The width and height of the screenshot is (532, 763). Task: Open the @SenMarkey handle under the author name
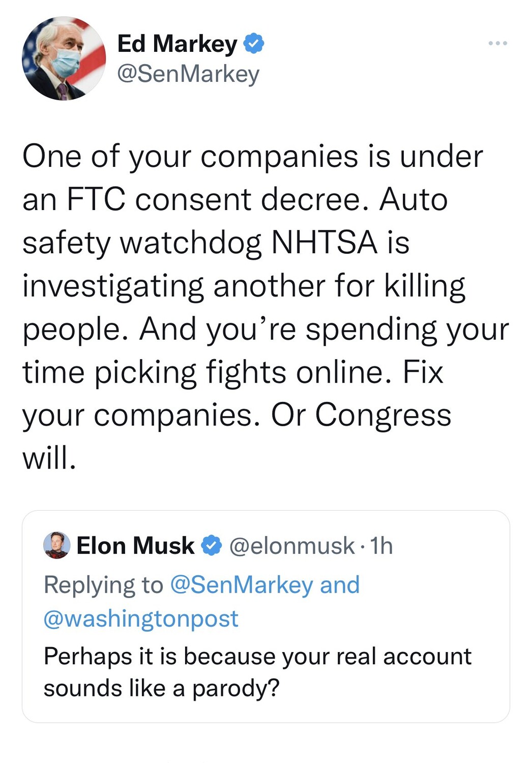point(188,74)
